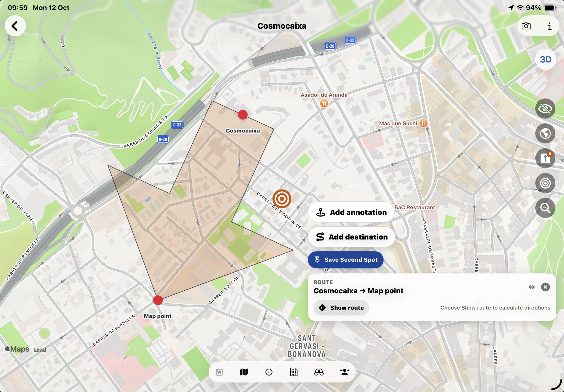
Task: Tap the Wi-Fi status icon
Action: [520, 8]
